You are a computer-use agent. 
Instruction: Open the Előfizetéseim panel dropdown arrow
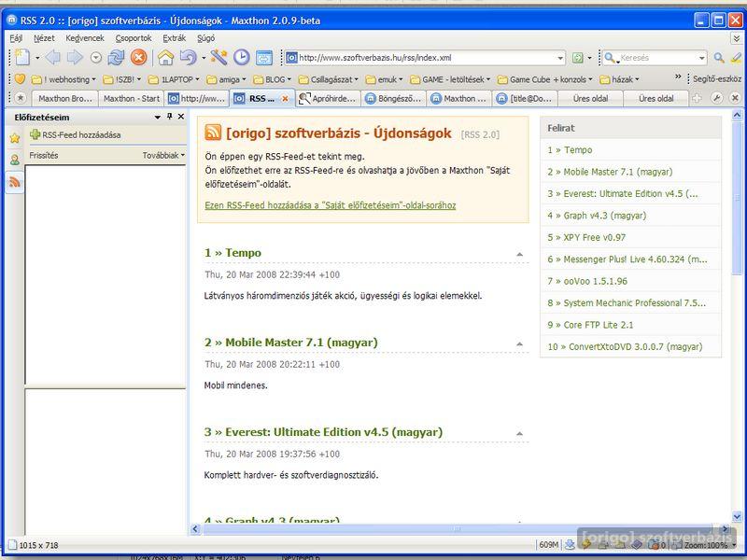click(158, 118)
